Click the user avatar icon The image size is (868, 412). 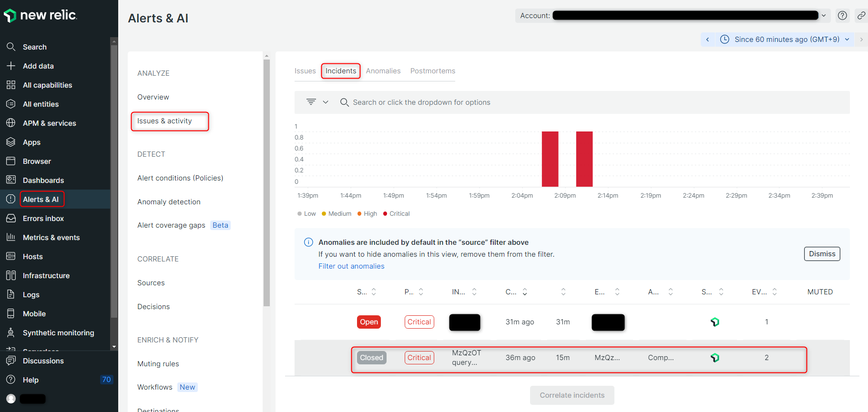click(11, 399)
